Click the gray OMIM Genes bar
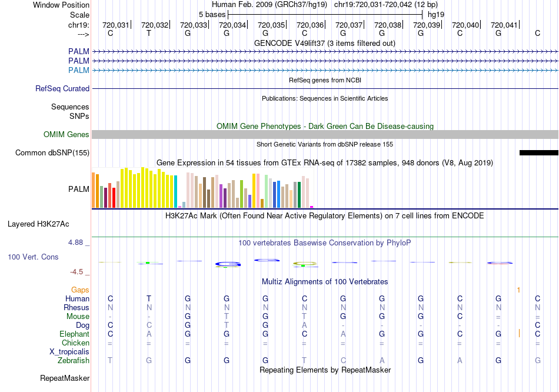Image resolution: width=559 pixels, height=392 pixels. (325, 134)
